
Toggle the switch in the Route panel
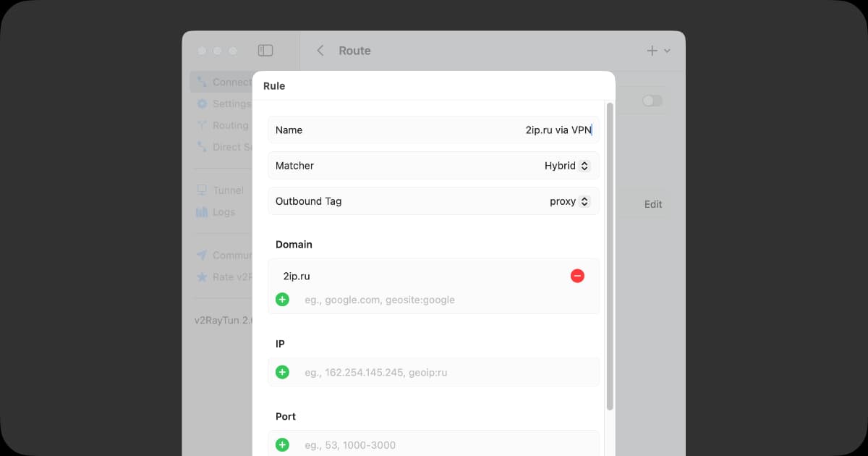pos(652,101)
